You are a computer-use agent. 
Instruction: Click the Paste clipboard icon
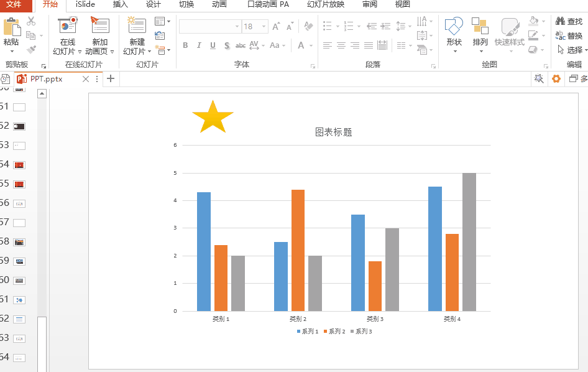tap(11, 27)
